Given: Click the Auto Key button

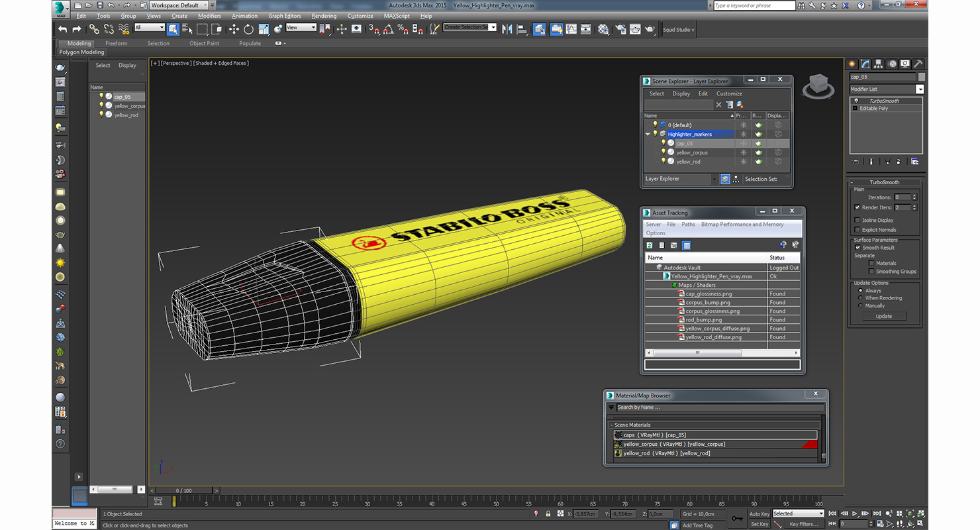Looking at the screenshot, I should point(759,513).
